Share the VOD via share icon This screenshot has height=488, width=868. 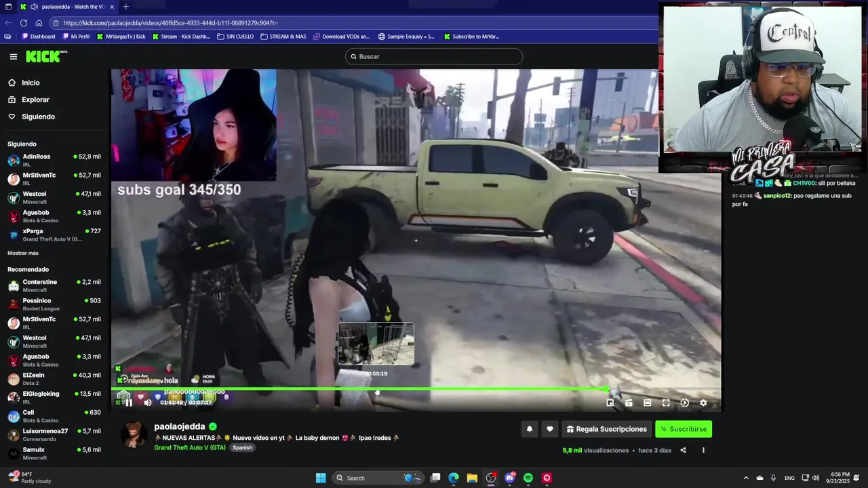pyautogui.click(x=683, y=450)
